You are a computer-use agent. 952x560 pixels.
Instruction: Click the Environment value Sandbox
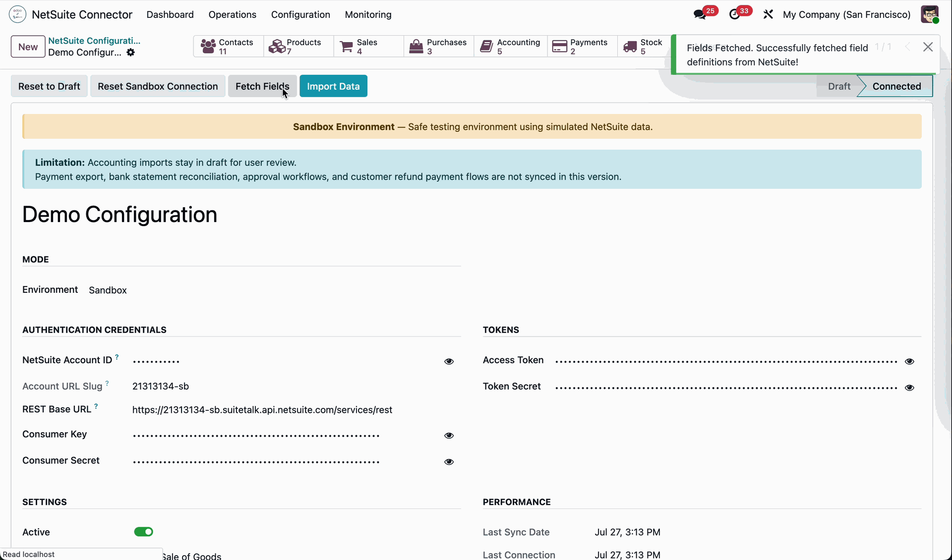coord(108,290)
